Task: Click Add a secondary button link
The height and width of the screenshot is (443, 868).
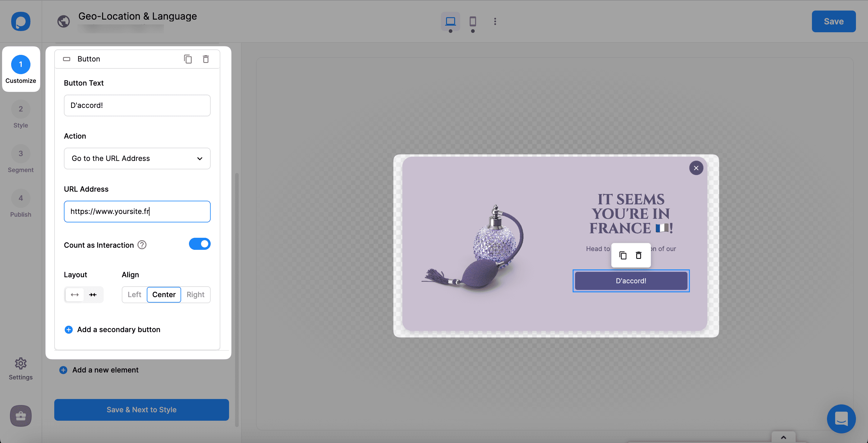Action: click(x=119, y=329)
